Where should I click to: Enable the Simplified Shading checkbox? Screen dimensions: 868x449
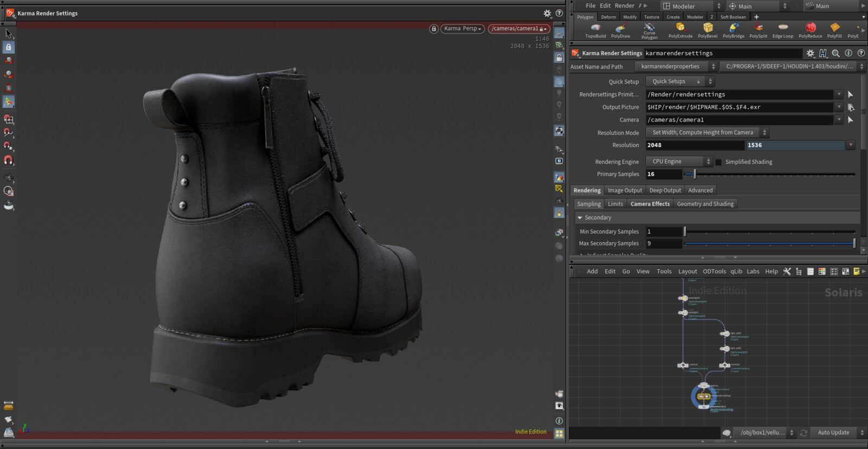point(718,162)
